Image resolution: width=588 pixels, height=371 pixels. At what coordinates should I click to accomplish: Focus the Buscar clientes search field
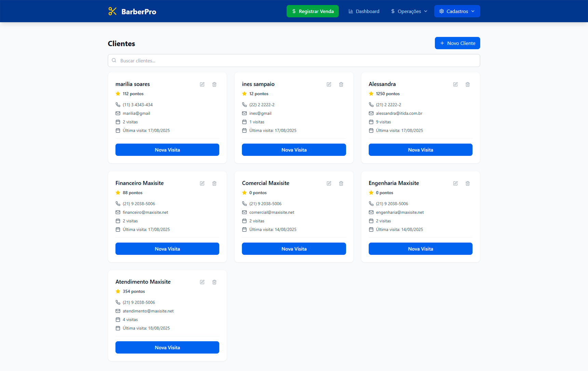(x=294, y=61)
